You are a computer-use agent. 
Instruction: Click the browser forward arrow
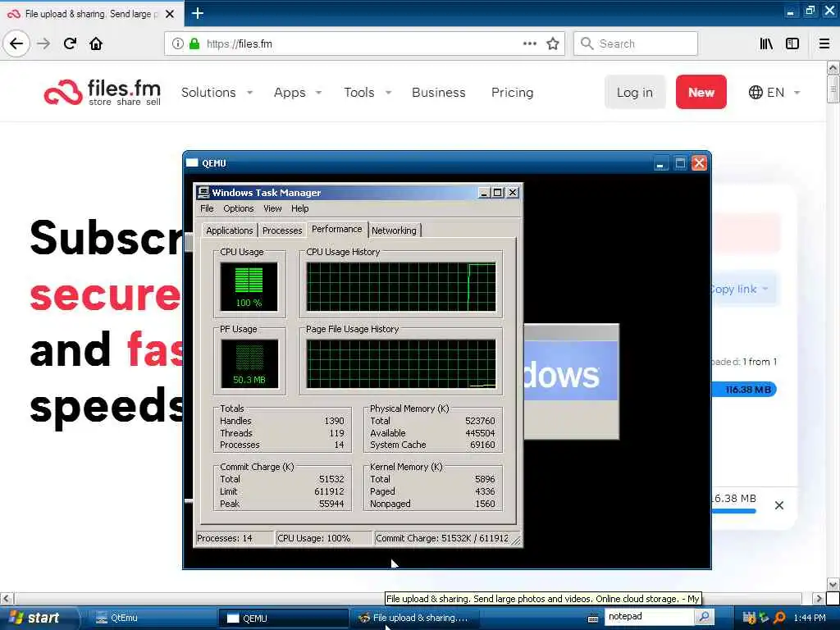[x=43, y=43]
